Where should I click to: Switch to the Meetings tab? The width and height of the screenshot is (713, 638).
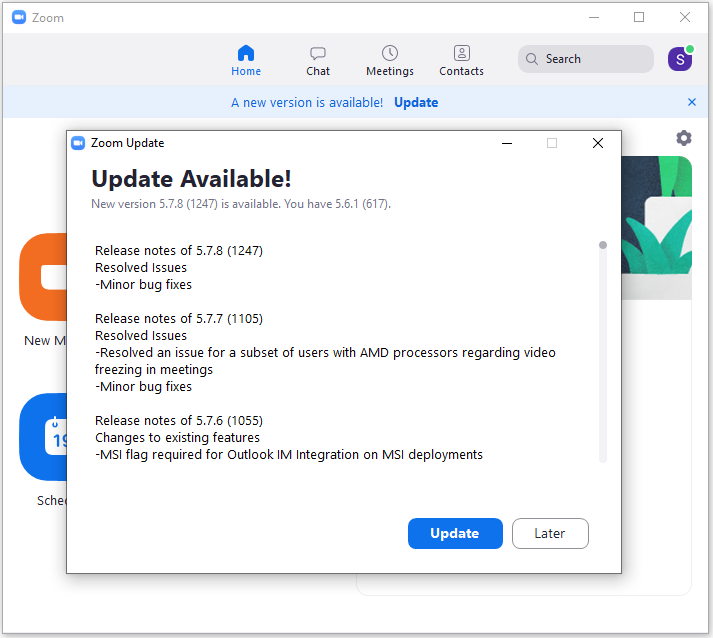(390, 60)
